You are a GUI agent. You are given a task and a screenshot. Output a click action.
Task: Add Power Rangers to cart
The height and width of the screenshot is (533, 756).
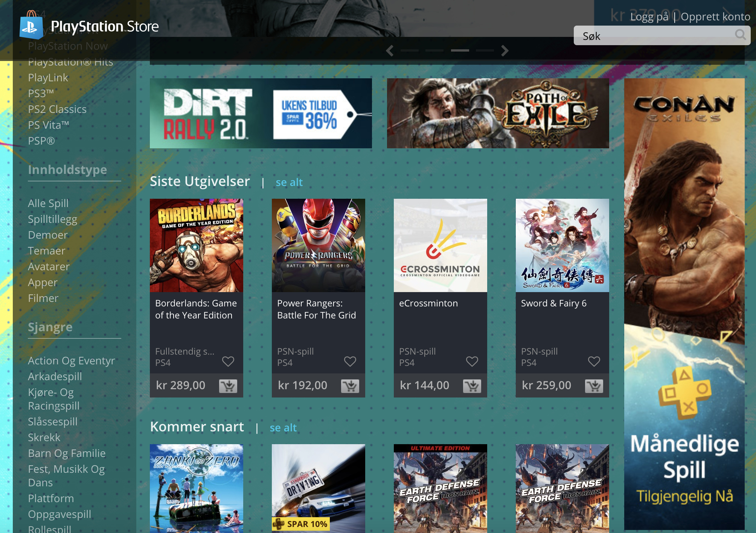click(350, 385)
